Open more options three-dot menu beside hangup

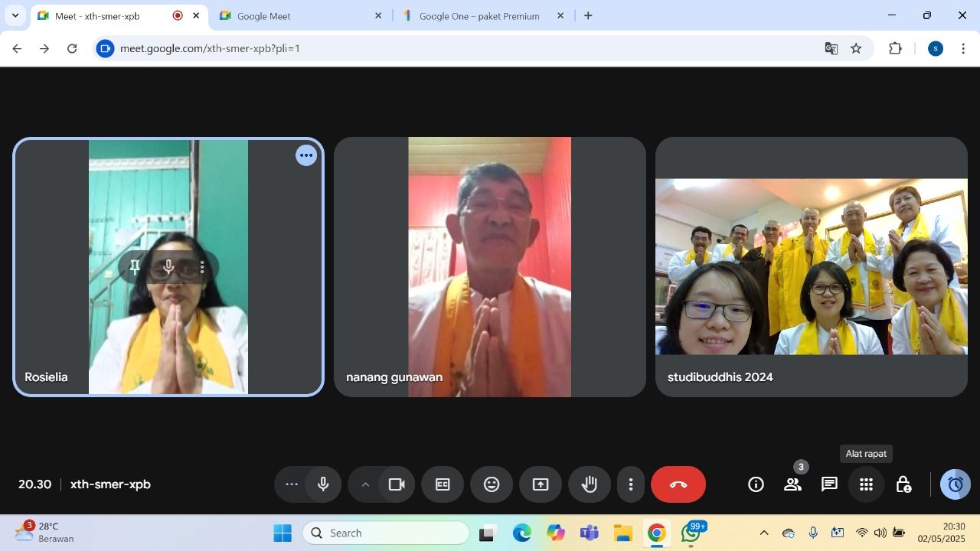pos(631,484)
